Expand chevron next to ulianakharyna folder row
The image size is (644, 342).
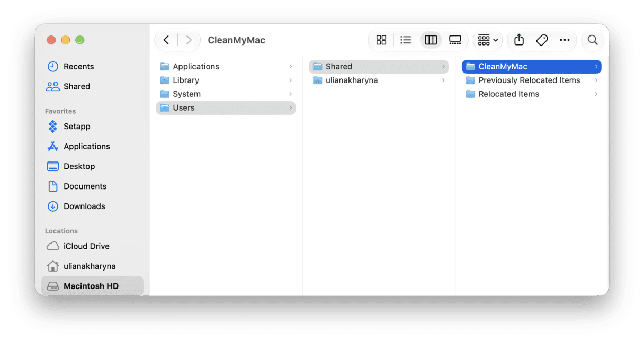point(443,80)
